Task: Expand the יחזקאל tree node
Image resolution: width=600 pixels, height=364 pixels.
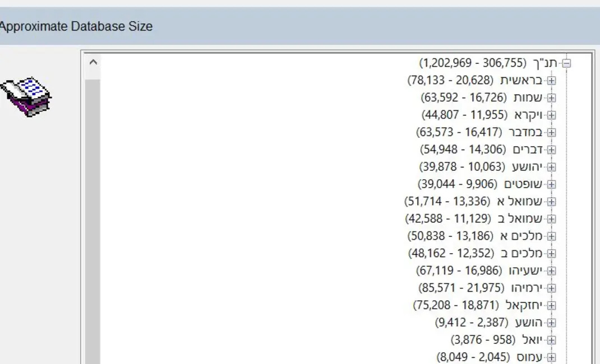Action: [551, 305]
